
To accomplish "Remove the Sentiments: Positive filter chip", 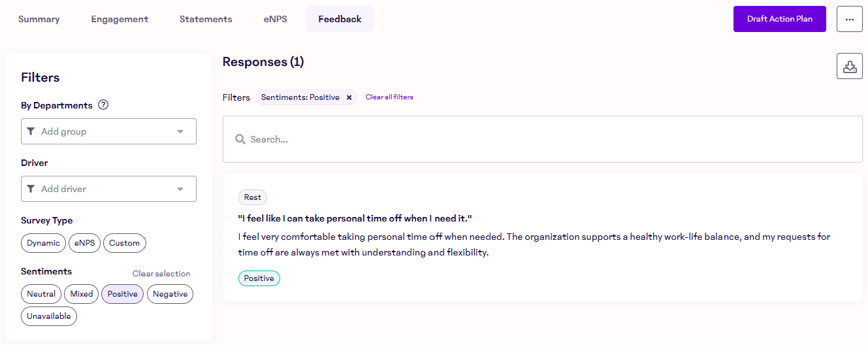I will pyautogui.click(x=349, y=97).
